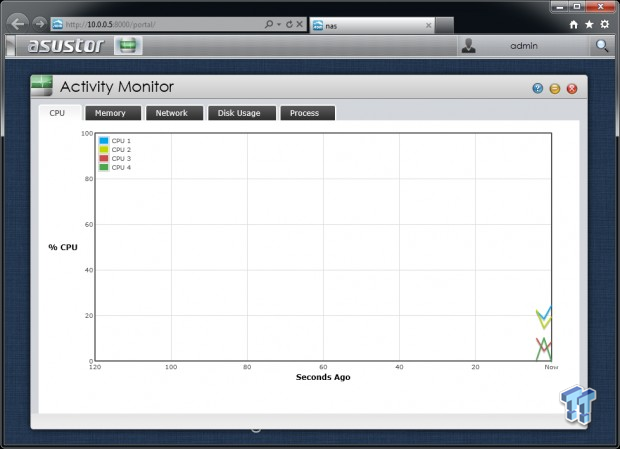Minimize the browser window
The width and height of the screenshot is (620, 449).
click(x=560, y=7)
